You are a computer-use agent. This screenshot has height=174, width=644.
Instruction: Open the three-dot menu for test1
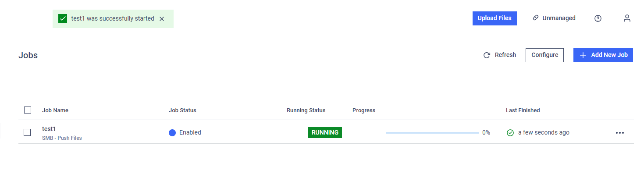coord(619,132)
